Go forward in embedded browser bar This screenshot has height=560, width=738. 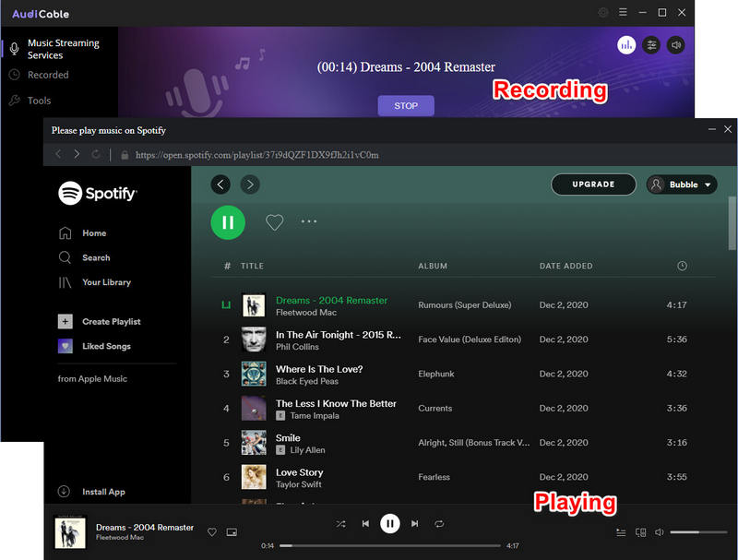[77, 154]
